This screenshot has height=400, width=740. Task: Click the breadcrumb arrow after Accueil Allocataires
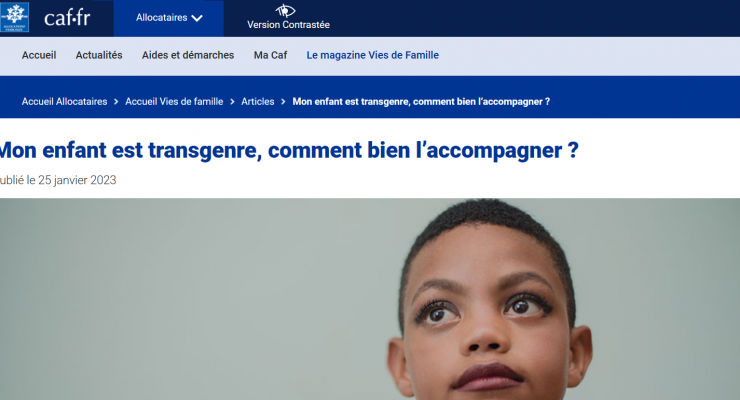click(116, 102)
